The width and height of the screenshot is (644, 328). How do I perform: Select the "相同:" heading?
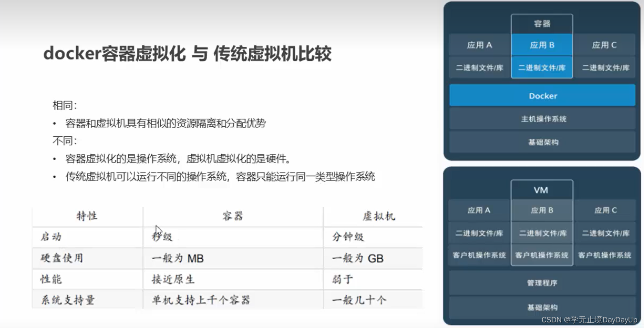pyautogui.click(x=65, y=105)
